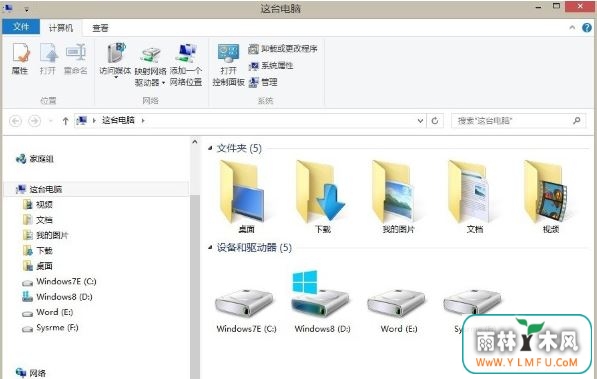Viewport: 597px width, 379px height.
Task: Click the refresh button beside the address bar
Action: coord(435,121)
